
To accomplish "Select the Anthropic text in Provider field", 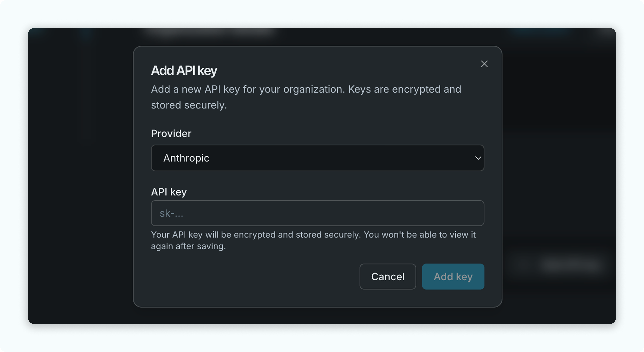I will click(186, 158).
